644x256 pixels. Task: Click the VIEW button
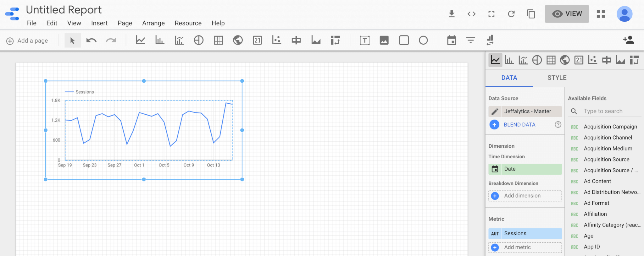(567, 14)
